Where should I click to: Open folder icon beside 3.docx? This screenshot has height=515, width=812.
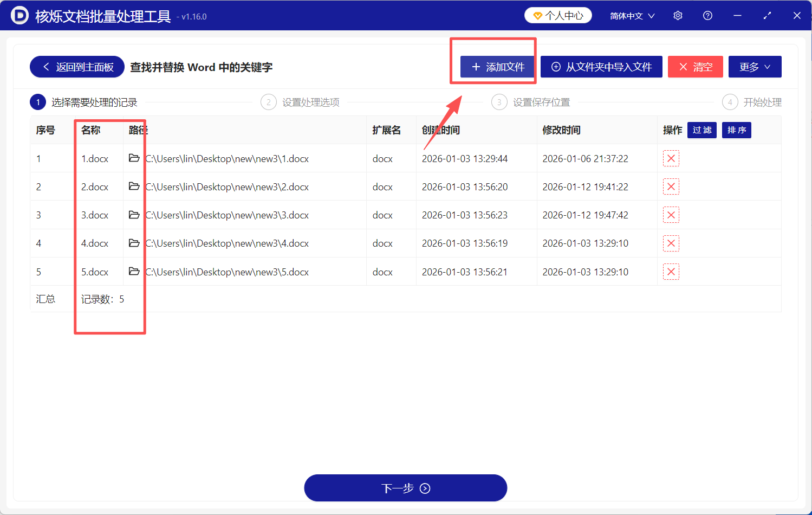point(134,215)
